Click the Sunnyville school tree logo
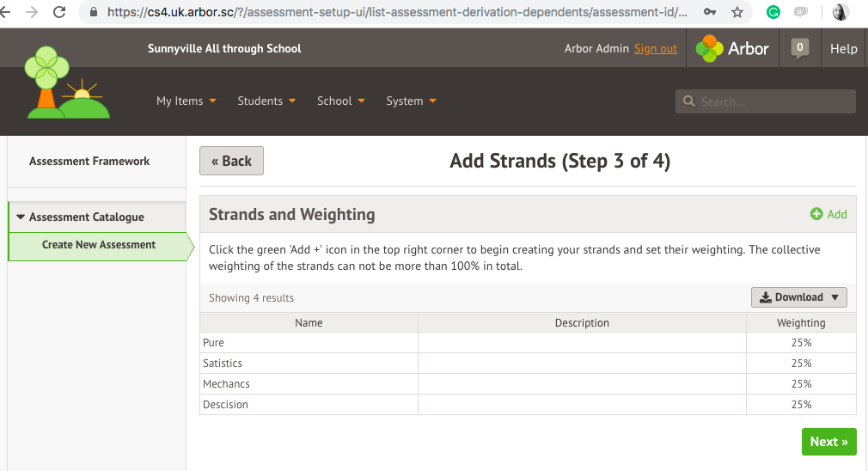Image resolution: width=868 pixels, height=471 pixels. 68,83
